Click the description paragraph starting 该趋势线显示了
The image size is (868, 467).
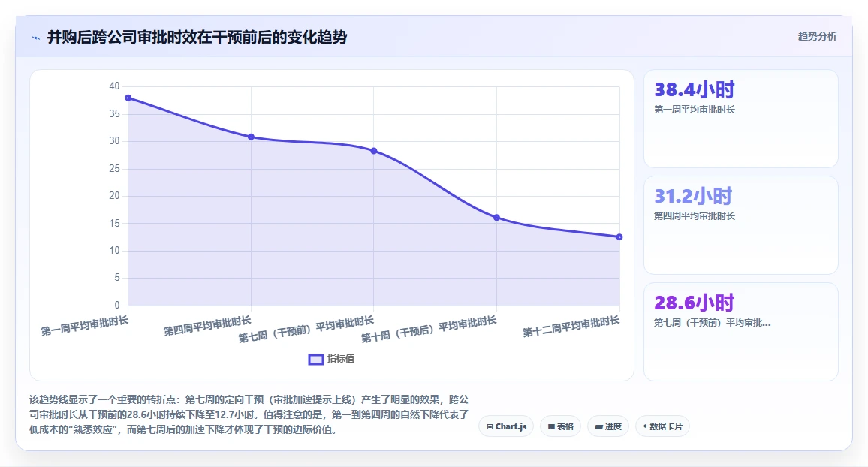249,414
